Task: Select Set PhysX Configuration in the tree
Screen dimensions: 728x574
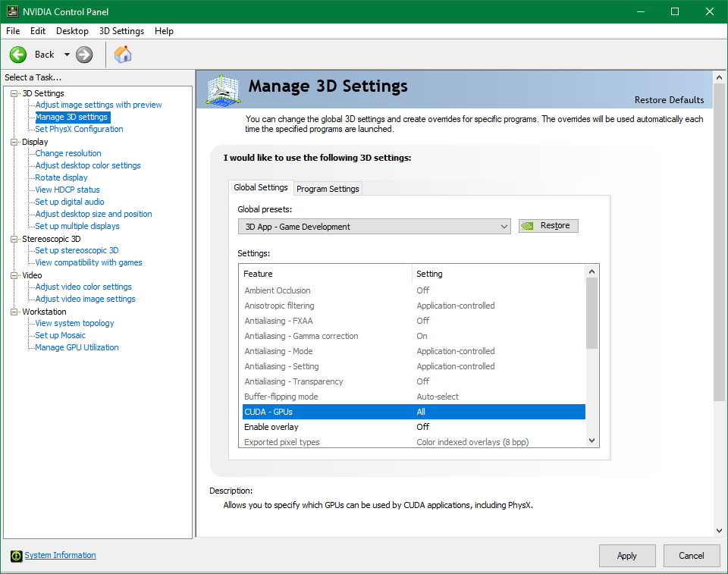Action: pyautogui.click(x=79, y=129)
